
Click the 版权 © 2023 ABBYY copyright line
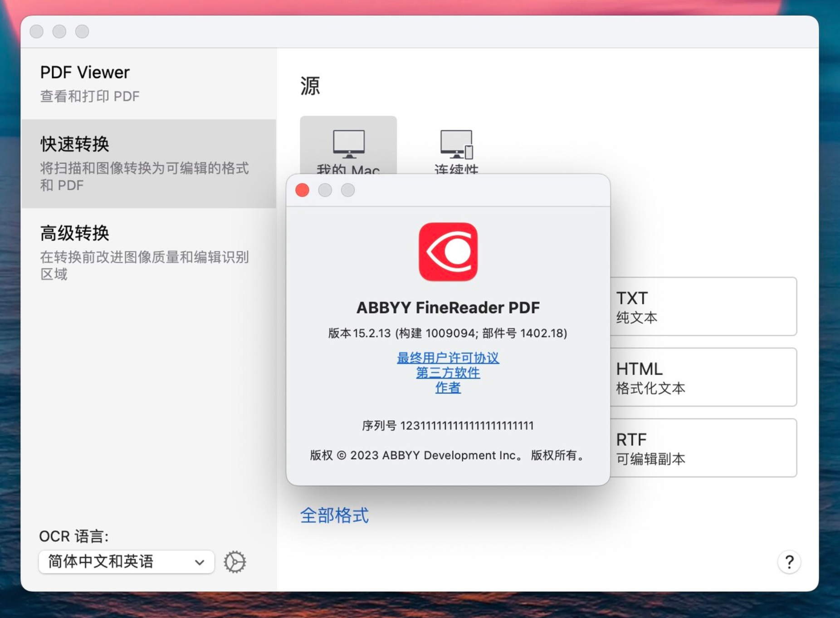(x=448, y=455)
